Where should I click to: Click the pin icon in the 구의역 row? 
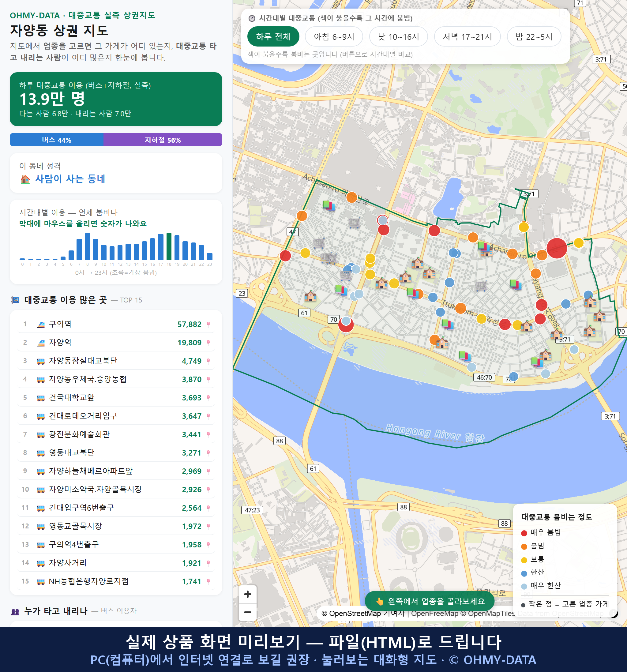click(208, 324)
